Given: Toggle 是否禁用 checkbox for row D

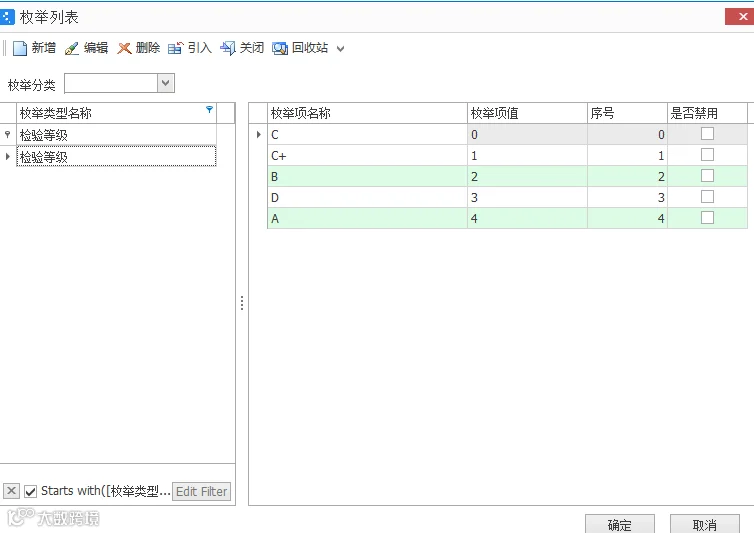Looking at the screenshot, I should tap(707, 196).
